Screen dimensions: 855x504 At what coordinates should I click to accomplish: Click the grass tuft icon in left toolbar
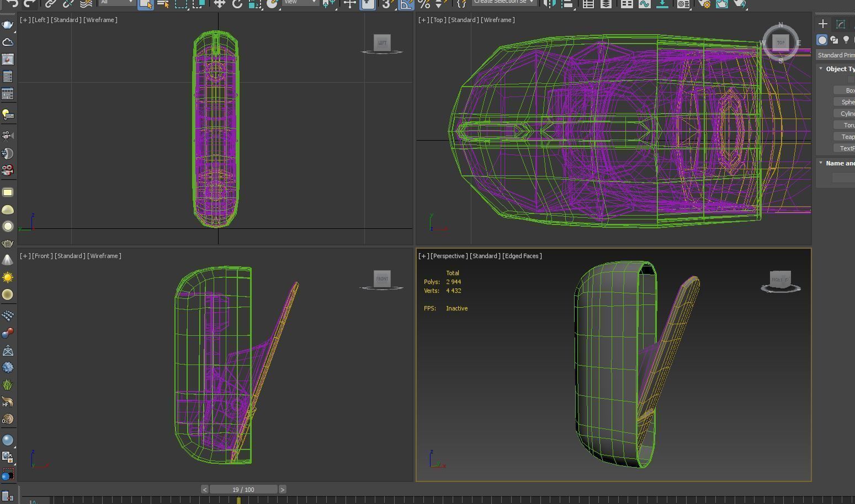coord(8,384)
